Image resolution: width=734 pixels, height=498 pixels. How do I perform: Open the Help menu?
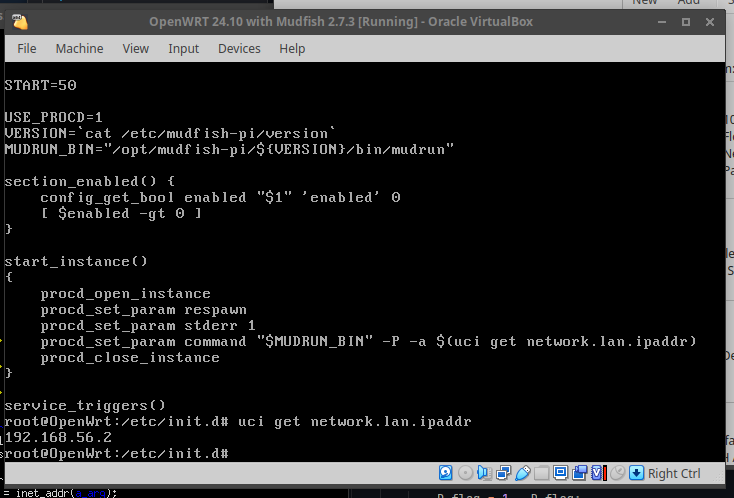[x=292, y=49]
